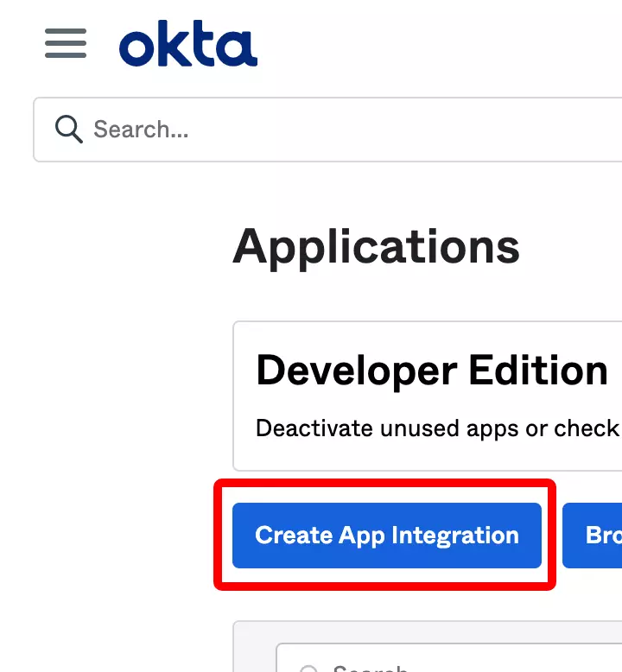Click Create App Integration button

387,536
